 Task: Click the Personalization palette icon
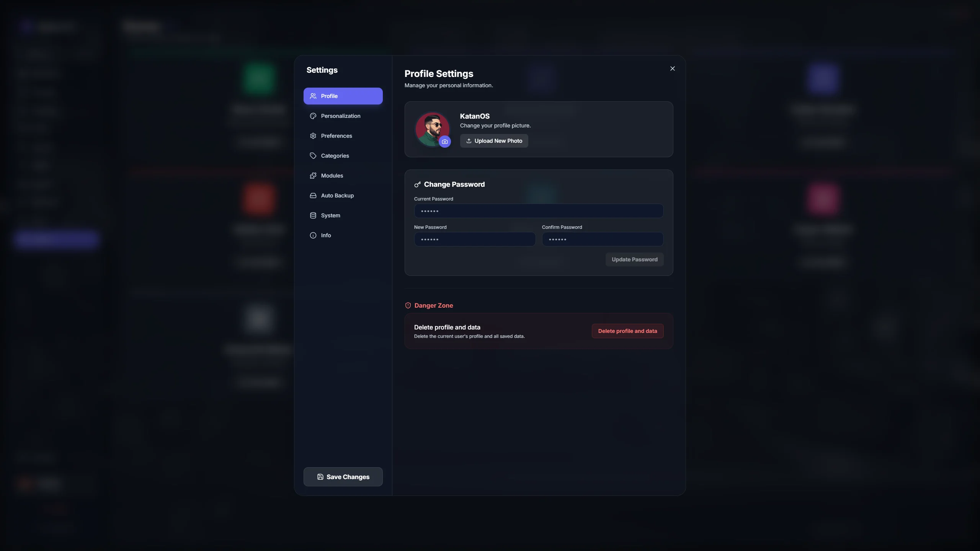(313, 116)
